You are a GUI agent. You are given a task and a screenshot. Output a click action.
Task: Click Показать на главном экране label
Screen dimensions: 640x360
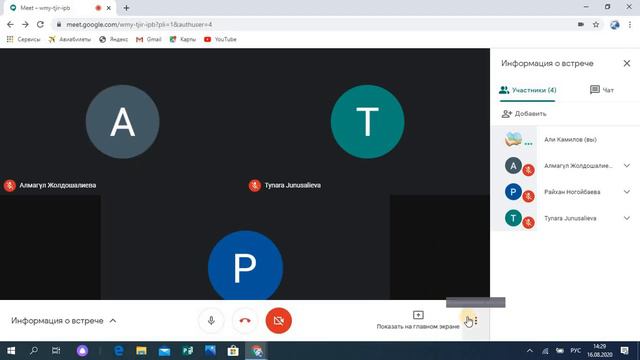tap(418, 327)
